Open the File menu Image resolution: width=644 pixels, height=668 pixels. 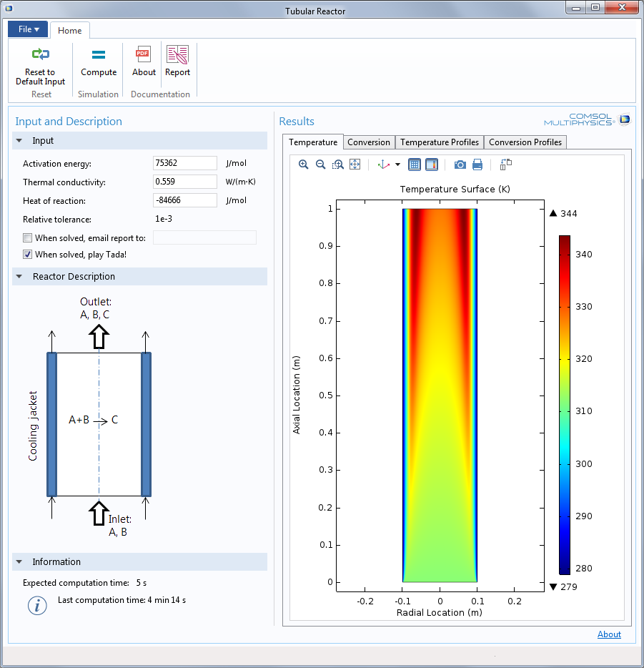(27, 29)
